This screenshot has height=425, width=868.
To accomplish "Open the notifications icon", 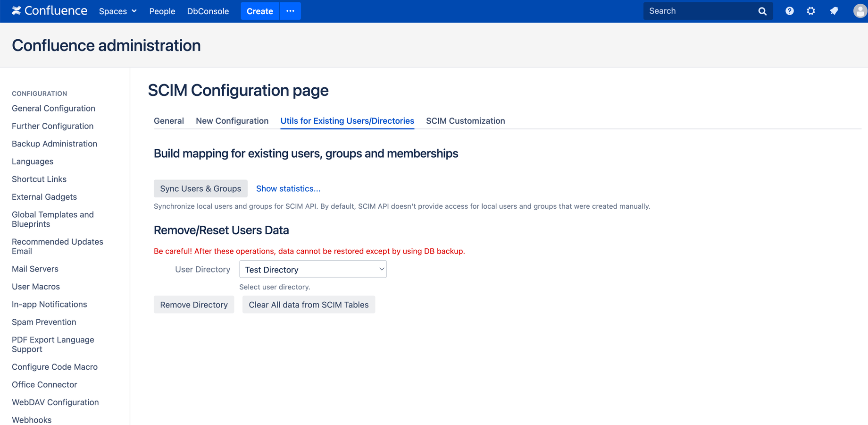I will [834, 11].
